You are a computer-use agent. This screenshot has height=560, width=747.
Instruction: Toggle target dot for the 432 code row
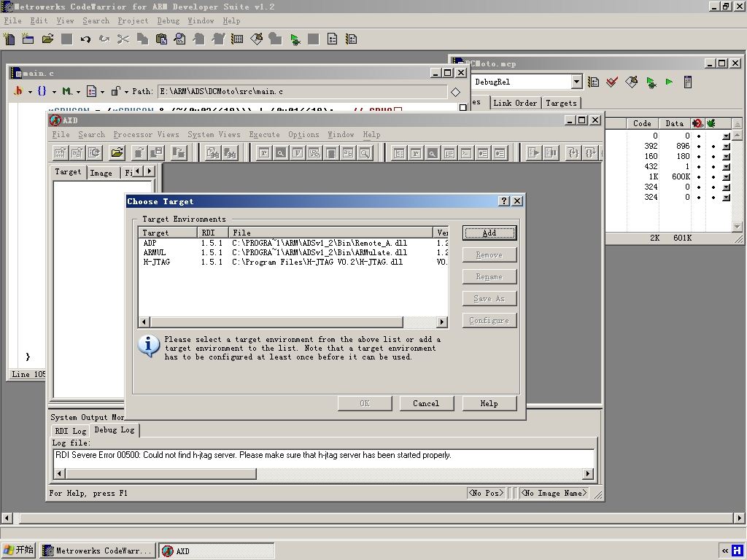click(699, 167)
